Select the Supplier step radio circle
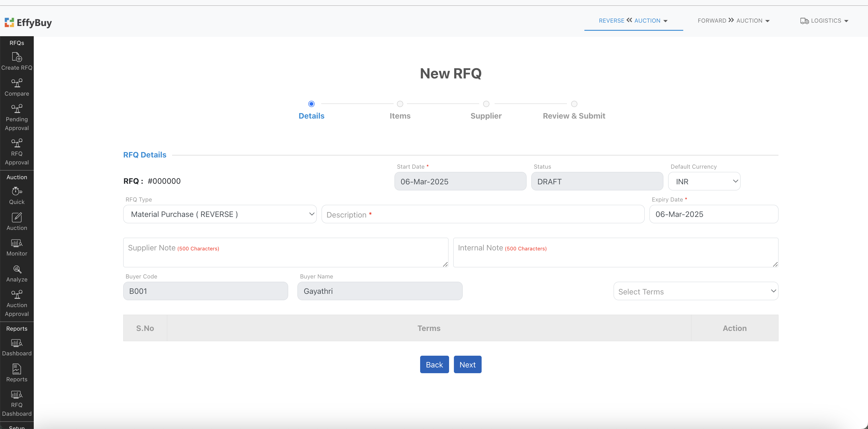Screen dimensions: 868x429 486,104
